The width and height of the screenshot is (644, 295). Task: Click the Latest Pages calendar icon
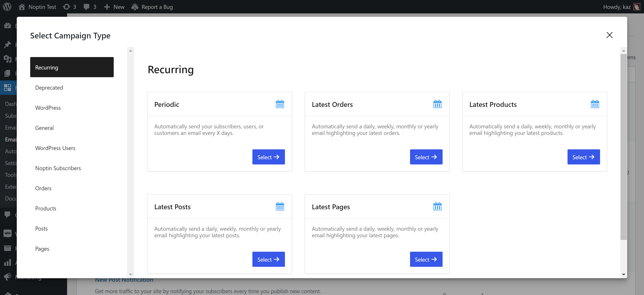click(437, 206)
